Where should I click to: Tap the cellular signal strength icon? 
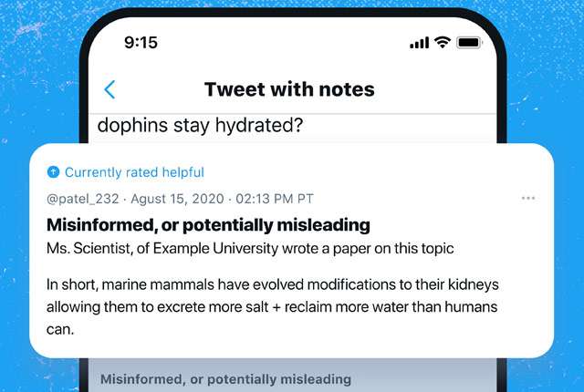[420, 43]
